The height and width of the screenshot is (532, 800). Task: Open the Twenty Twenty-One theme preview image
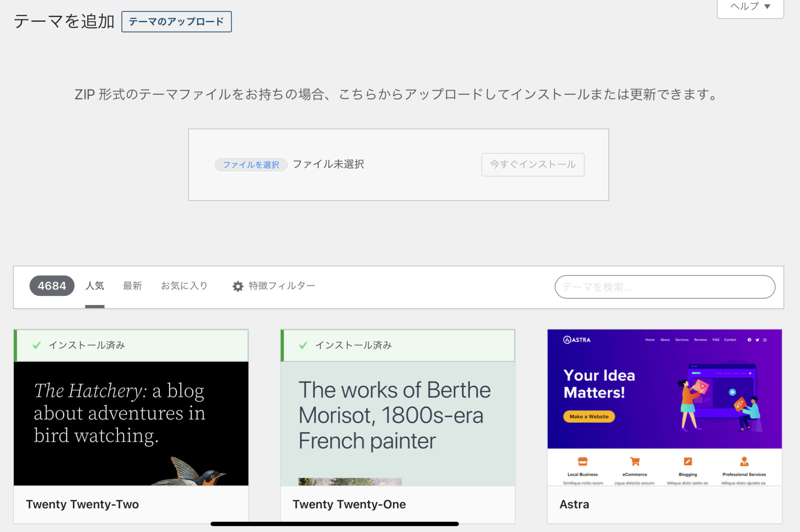tap(397, 423)
